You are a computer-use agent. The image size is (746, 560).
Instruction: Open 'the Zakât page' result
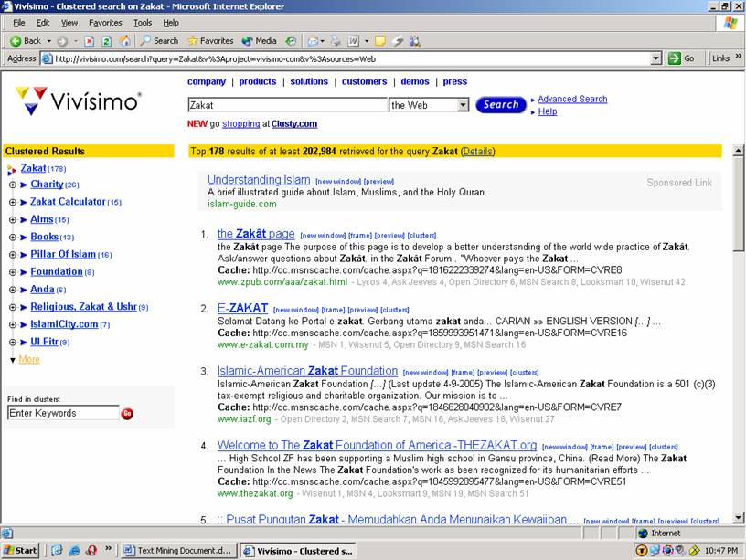pos(256,234)
